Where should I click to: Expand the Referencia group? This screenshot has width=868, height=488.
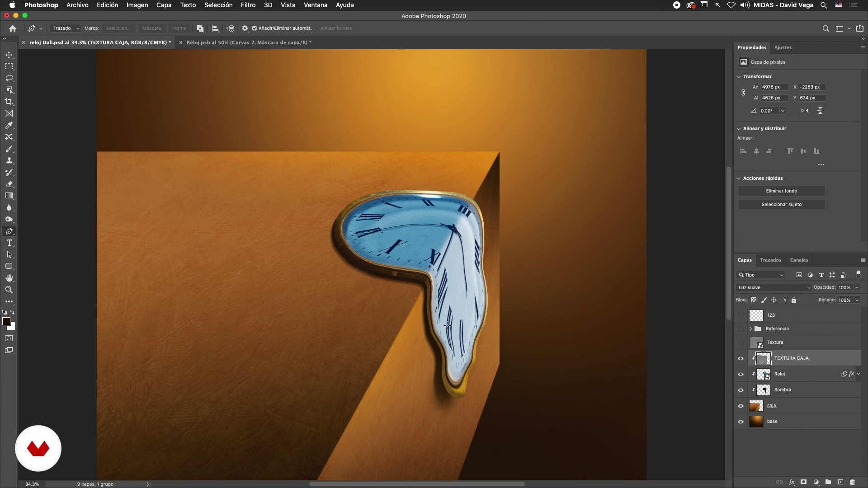tap(750, 329)
